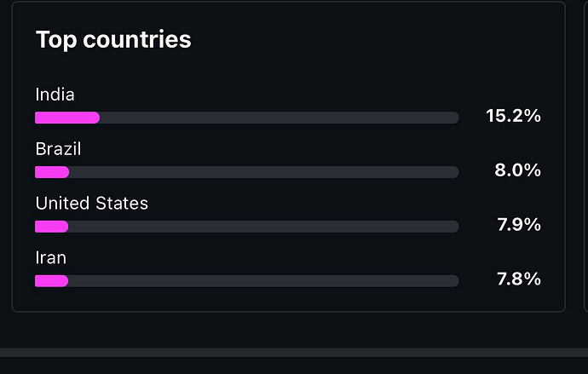Click the 15.2% value for India
588x374 pixels.
pos(513,116)
